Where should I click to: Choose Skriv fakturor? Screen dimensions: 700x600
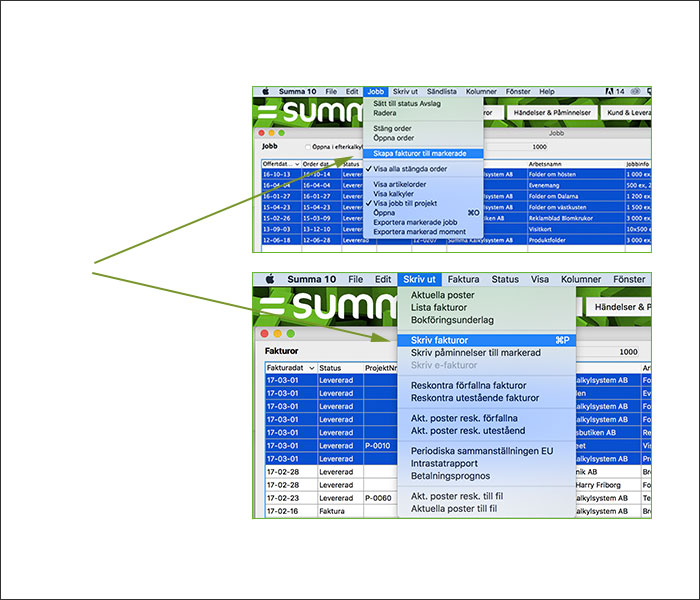[486, 340]
